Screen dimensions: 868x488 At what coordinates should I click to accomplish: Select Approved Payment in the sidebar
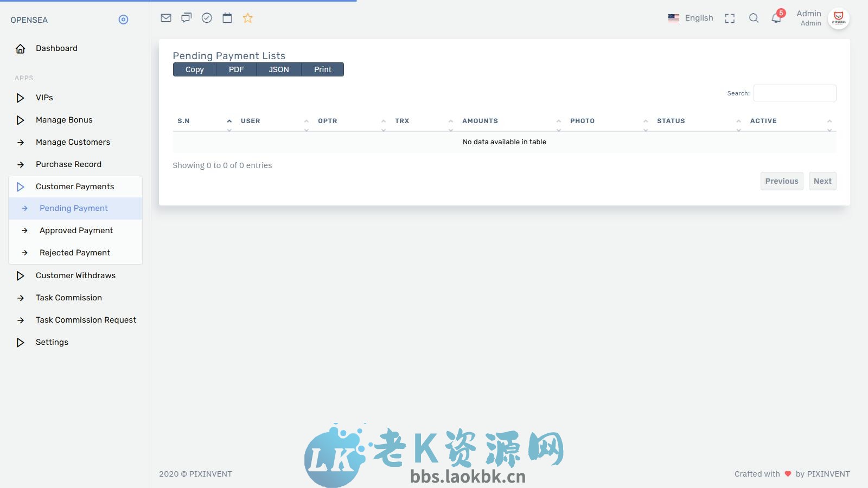76,230
